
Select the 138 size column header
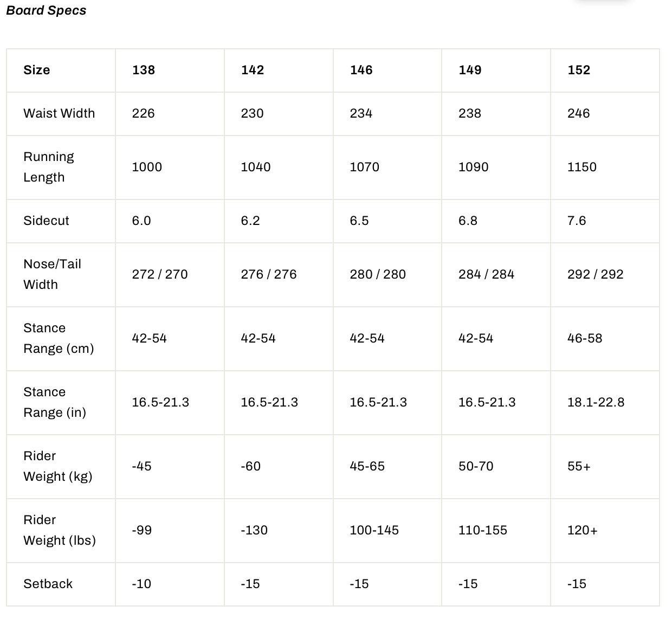(144, 70)
